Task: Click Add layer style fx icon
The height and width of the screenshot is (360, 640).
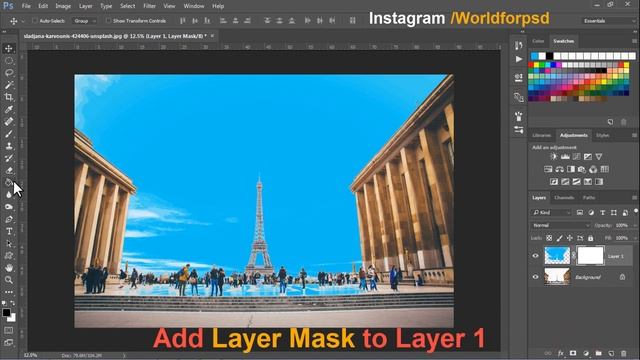Action: tap(561, 353)
